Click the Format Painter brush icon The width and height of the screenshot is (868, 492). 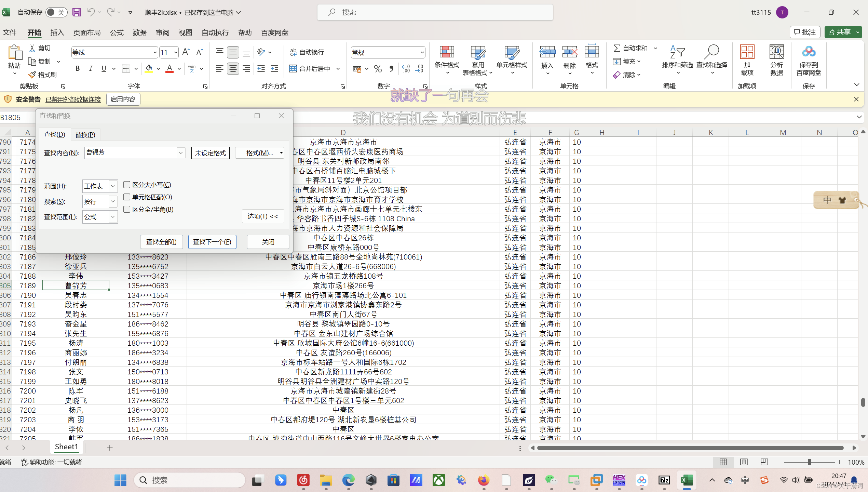pyautogui.click(x=32, y=75)
